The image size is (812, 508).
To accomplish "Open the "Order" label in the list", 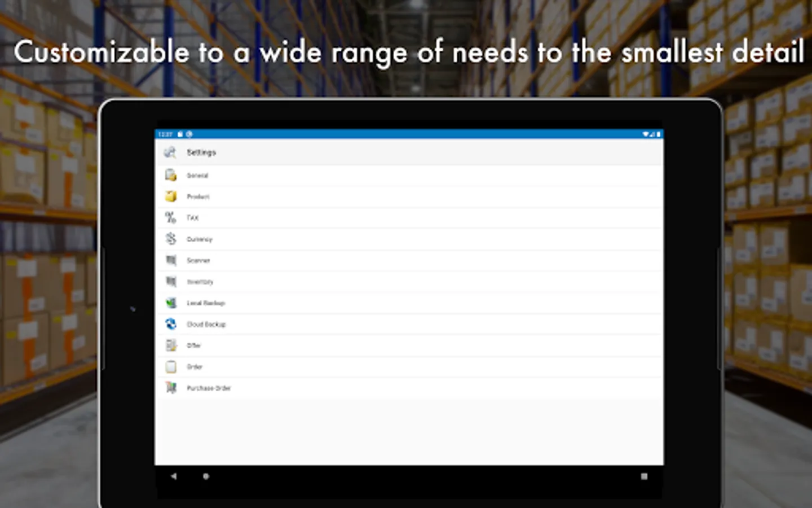I will 195,367.
